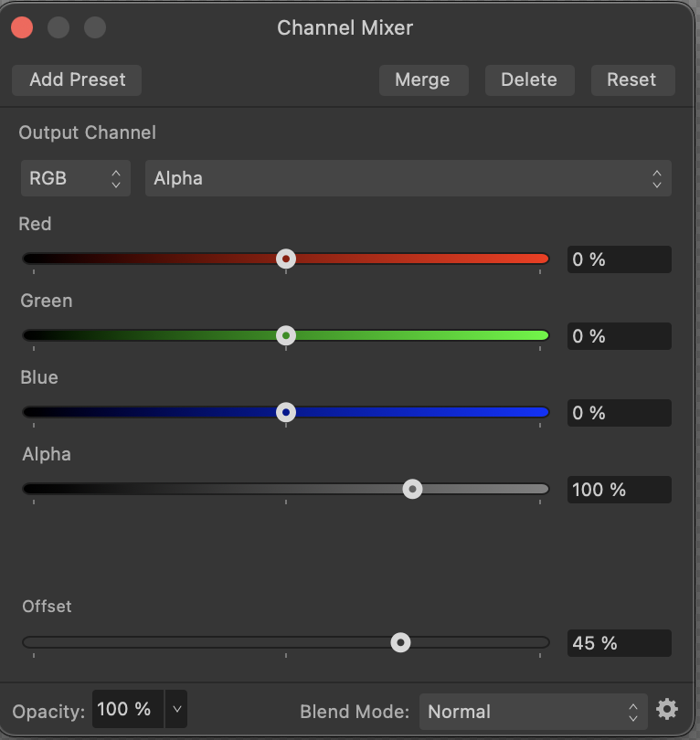Click the Red percentage value field

619,259
